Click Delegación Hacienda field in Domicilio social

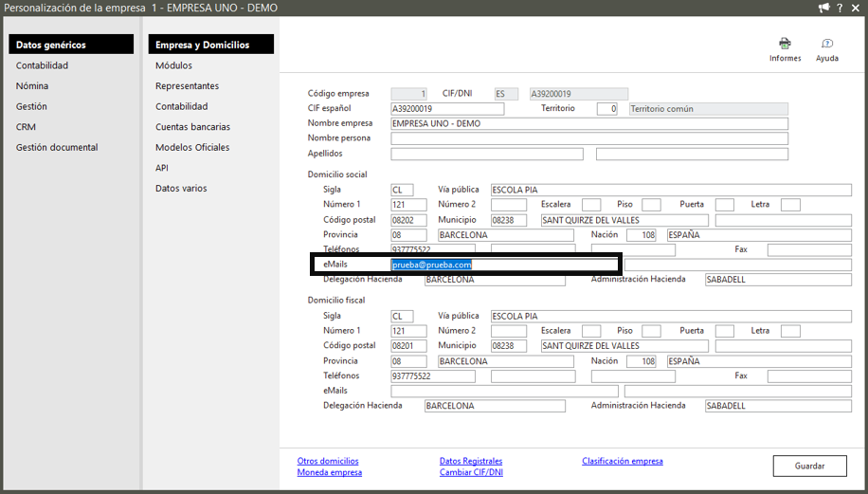(x=495, y=280)
